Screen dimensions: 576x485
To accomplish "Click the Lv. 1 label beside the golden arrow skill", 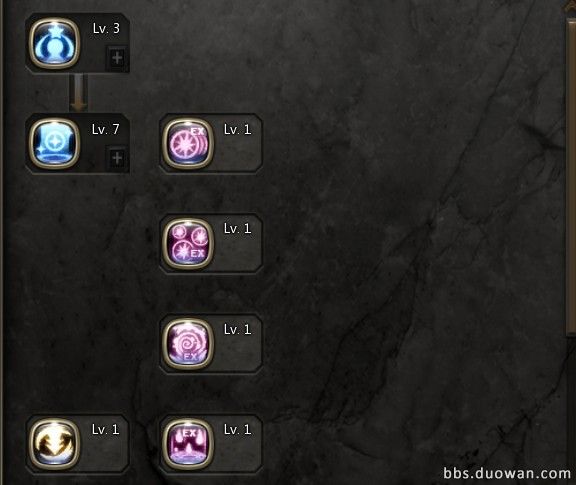I will [x=105, y=430].
